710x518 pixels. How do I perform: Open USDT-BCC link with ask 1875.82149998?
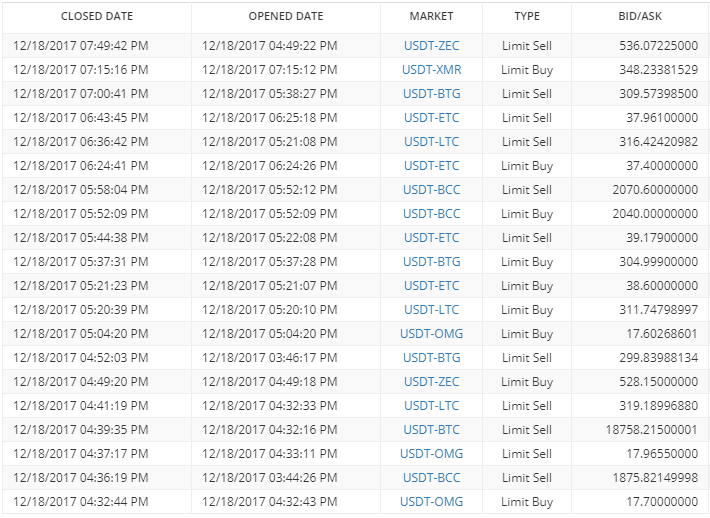pyautogui.click(x=432, y=478)
